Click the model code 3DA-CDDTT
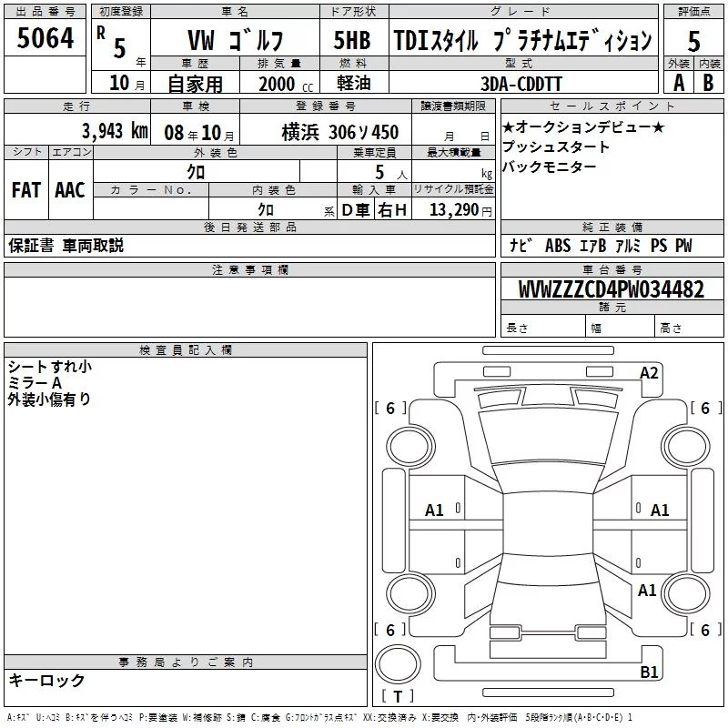 pos(521,84)
